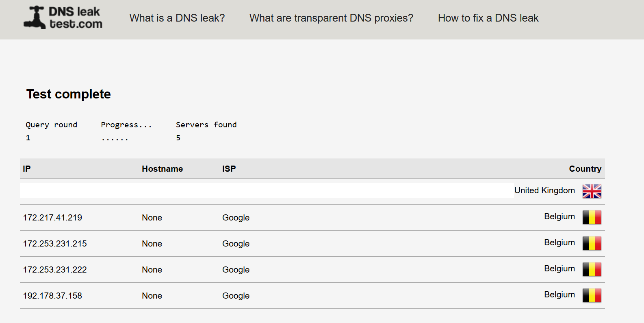This screenshot has width=644, height=323.
Task: Select IP address 172.253.231.222
Action: coord(55,270)
